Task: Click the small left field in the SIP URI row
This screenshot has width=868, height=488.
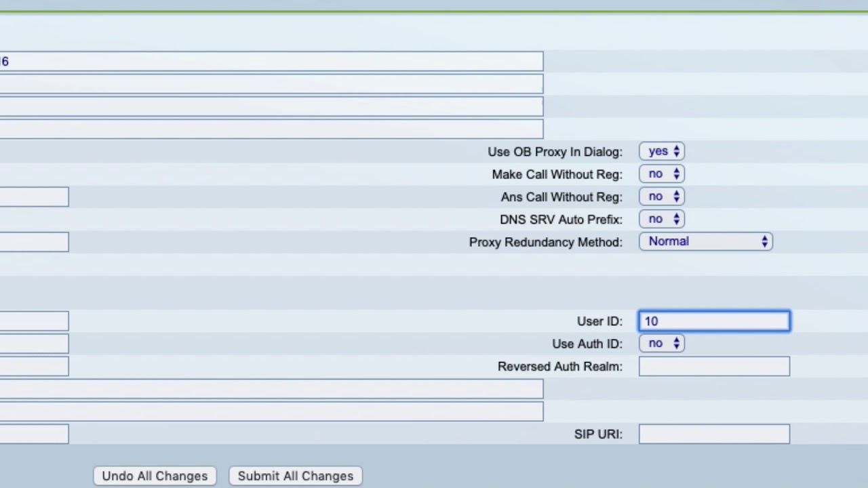Action: [34, 434]
